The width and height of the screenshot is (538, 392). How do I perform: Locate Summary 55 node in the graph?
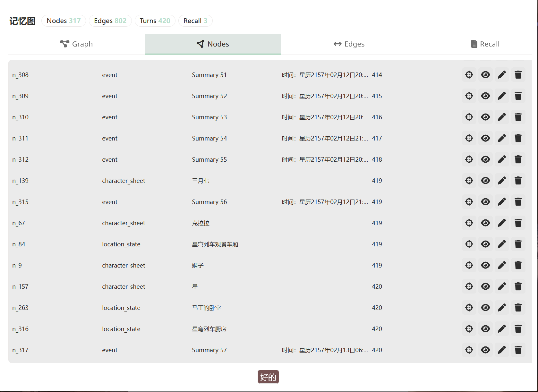(x=469, y=159)
